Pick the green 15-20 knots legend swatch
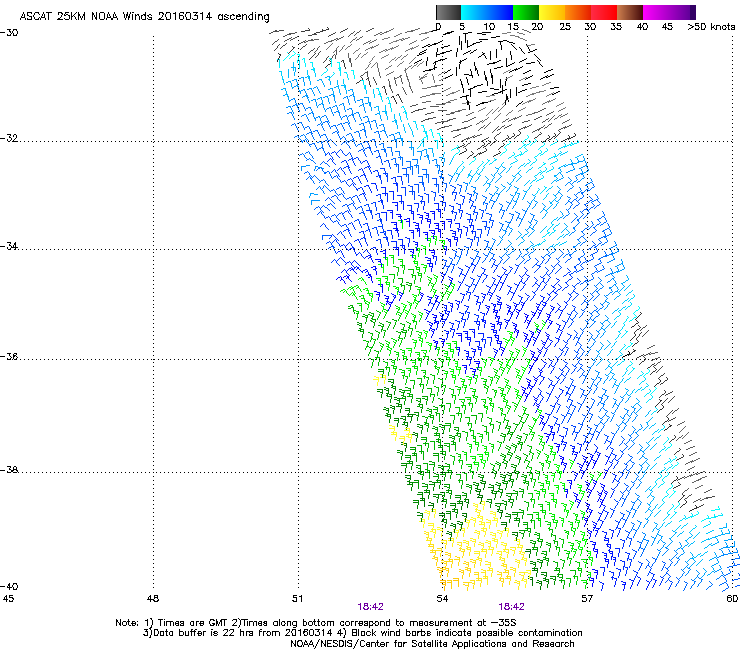 (526, 12)
